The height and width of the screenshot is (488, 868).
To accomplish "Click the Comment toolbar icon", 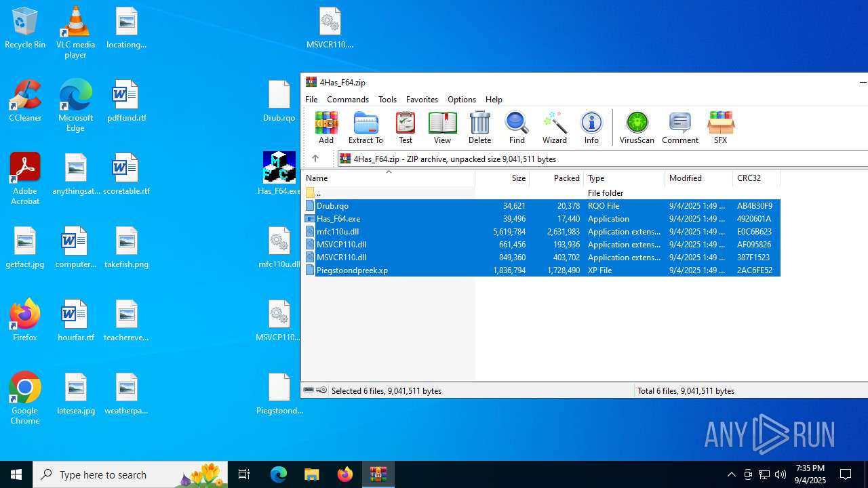I will coord(680,127).
